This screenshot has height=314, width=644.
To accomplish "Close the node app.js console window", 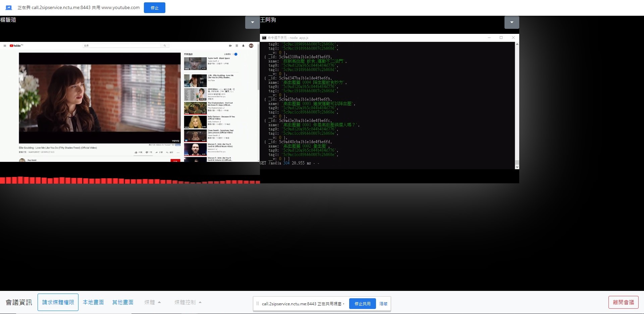I will coord(513,38).
